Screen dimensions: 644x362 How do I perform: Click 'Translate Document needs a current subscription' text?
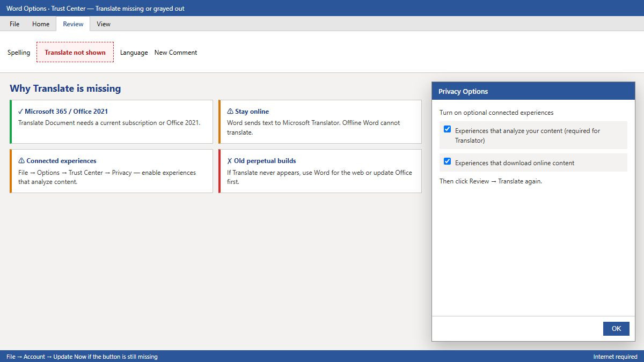(109, 123)
